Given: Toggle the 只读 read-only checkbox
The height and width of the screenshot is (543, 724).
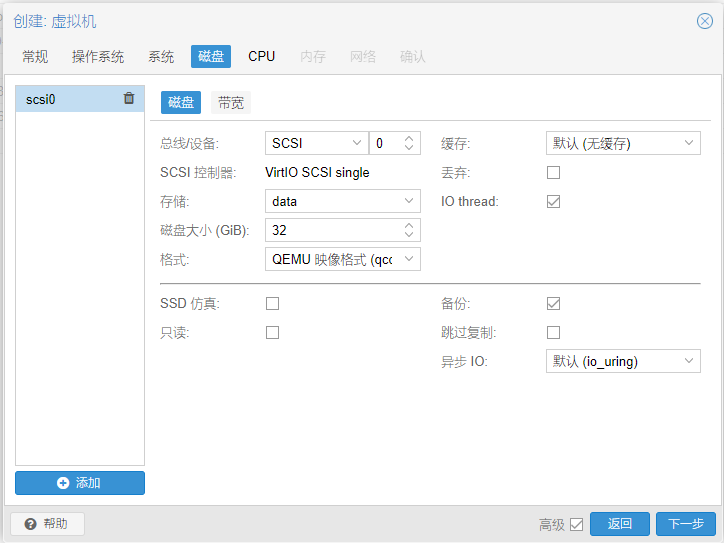Looking at the screenshot, I should point(272,332).
